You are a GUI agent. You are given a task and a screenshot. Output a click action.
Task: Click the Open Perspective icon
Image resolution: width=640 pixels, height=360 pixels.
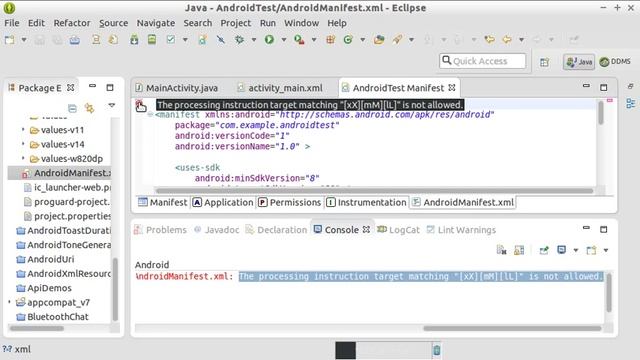point(544,62)
